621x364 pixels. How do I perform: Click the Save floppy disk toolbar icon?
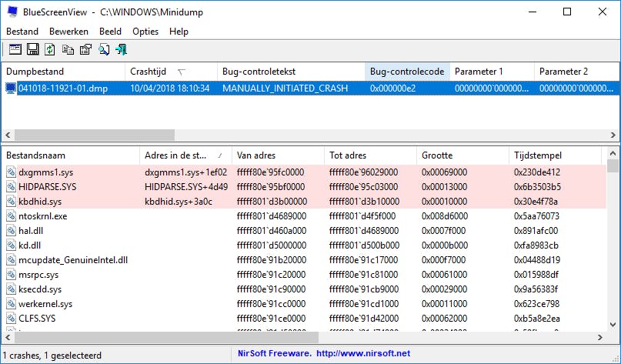[x=32, y=49]
